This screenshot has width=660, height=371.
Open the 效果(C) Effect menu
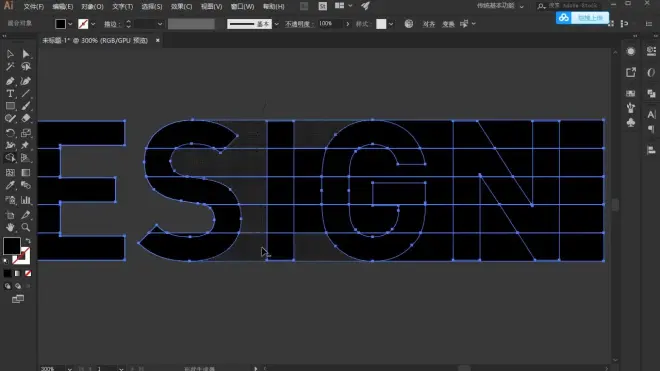(181, 7)
